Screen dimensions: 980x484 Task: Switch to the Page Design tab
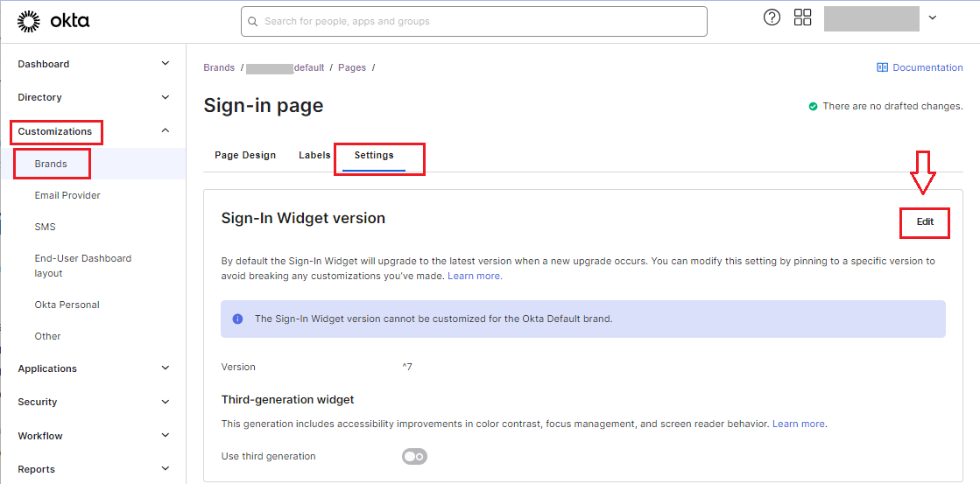point(245,156)
